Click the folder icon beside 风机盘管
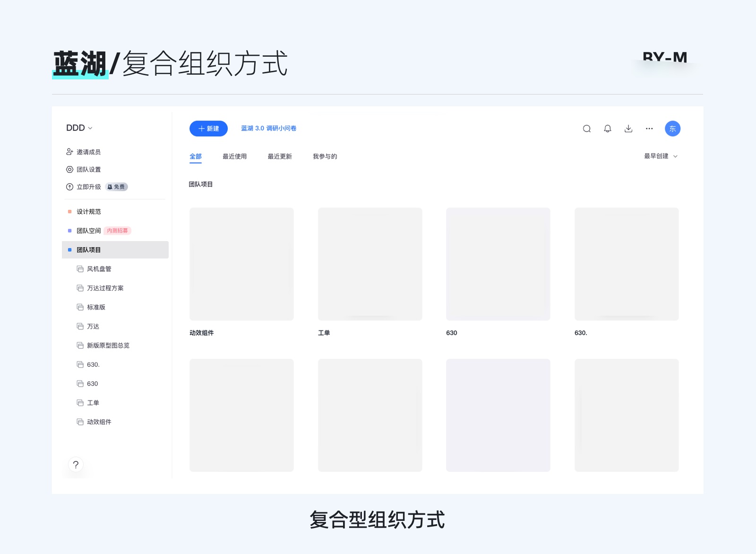The image size is (756, 554). tap(80, 269)
